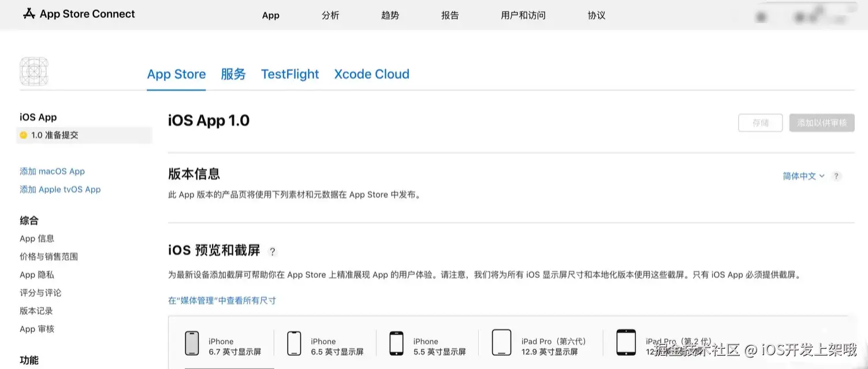This screenshot has height=369, width=868.
Task: Click the question mark next to iOS 预览和截屏
Action: pyautogui.click(x=272, y=252)
